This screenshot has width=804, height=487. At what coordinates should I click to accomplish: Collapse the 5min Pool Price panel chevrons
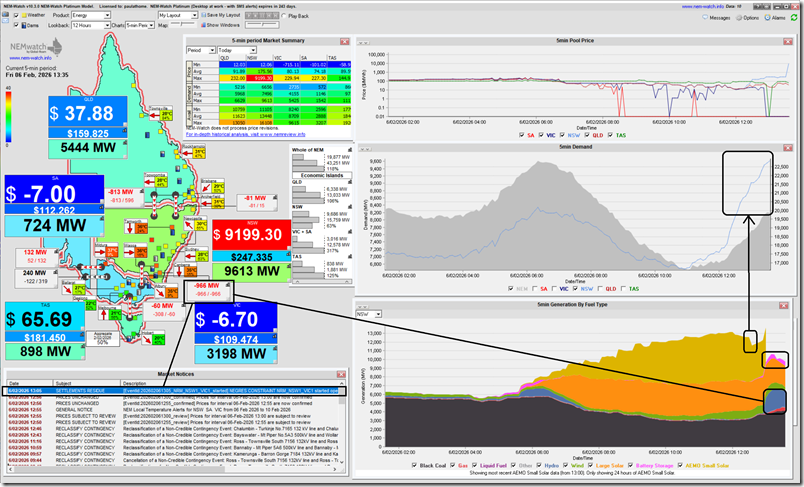coord(364,42)
